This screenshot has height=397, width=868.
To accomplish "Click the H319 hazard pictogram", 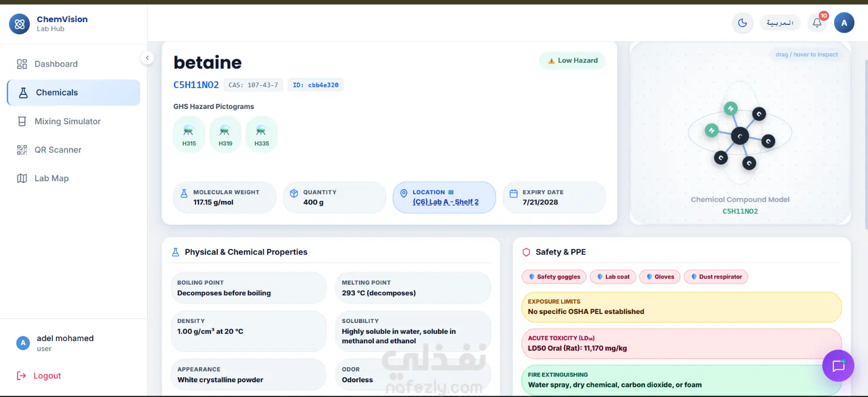I will click(225, 134).
